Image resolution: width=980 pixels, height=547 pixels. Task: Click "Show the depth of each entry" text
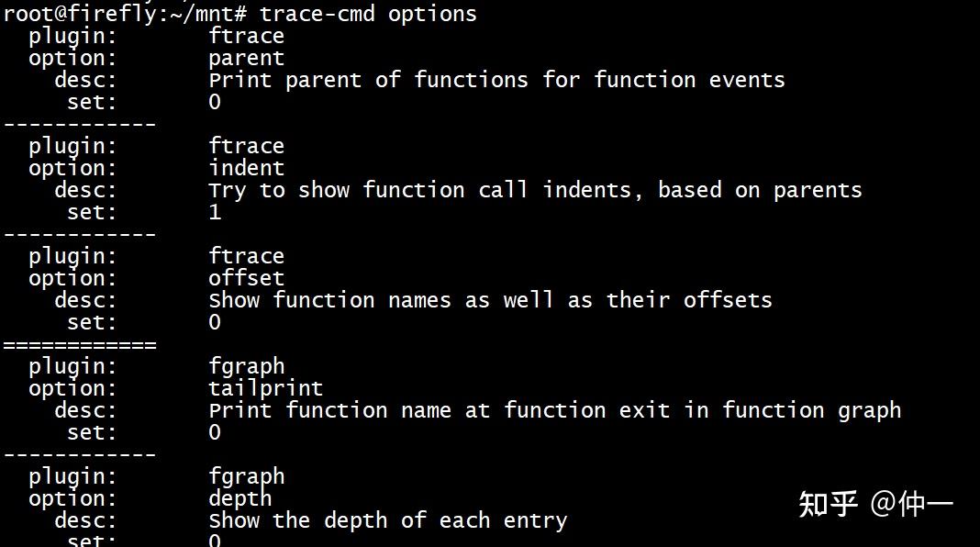387,520
